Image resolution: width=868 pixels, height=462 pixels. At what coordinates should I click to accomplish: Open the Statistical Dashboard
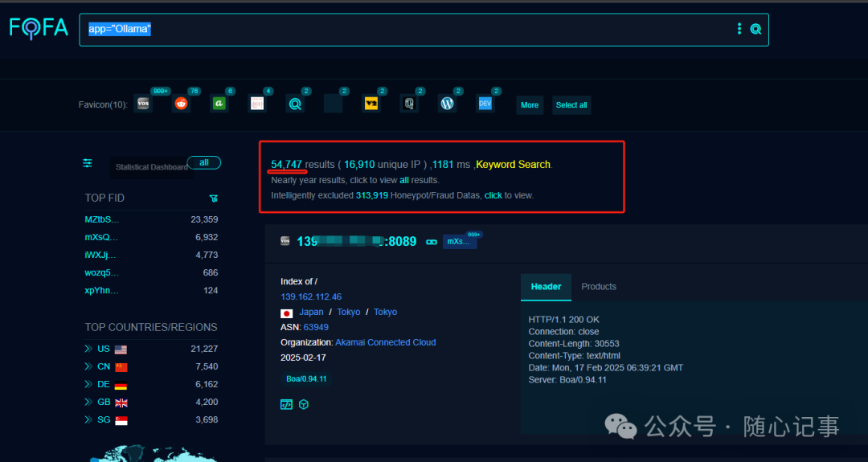tap(151, 167)
